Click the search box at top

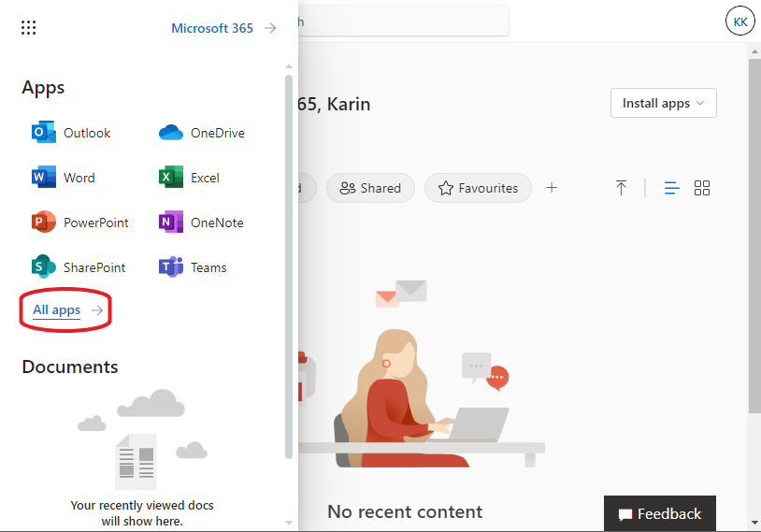403,21
